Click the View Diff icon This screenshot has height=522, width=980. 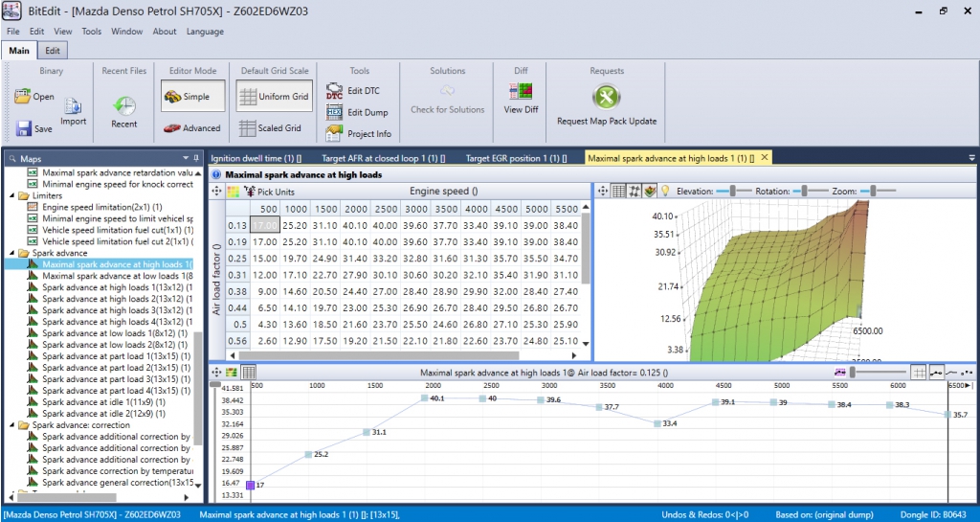pyautogui.click(x=521, y=93)
